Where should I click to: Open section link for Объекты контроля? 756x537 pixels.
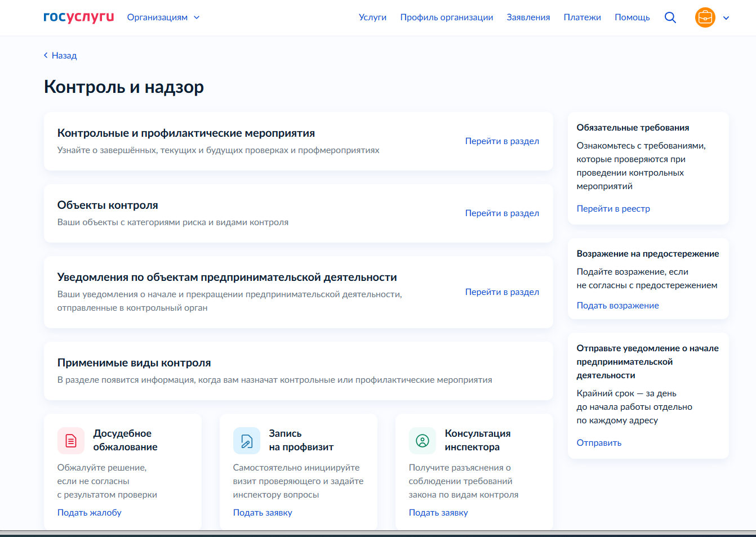click(x=502, y=213)
